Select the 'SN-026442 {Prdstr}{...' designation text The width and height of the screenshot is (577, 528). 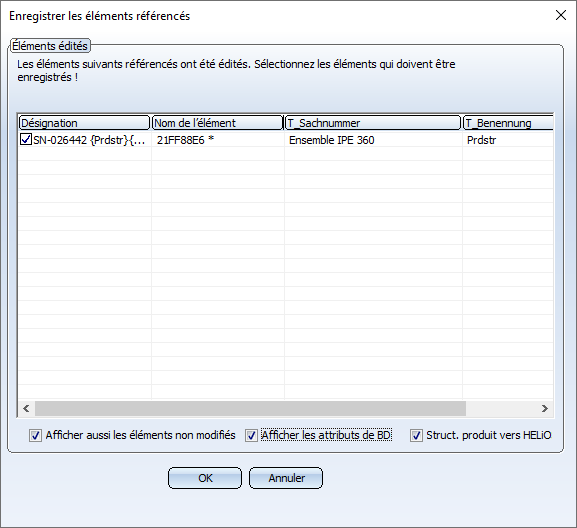89,140
